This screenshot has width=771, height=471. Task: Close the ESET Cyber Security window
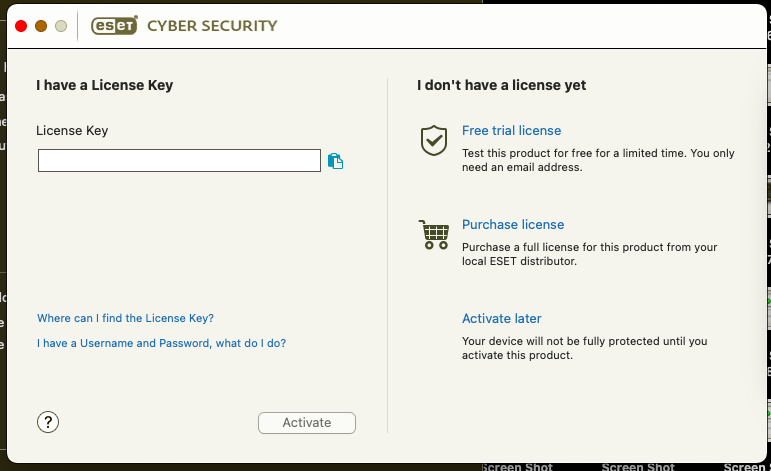(21, 26)
